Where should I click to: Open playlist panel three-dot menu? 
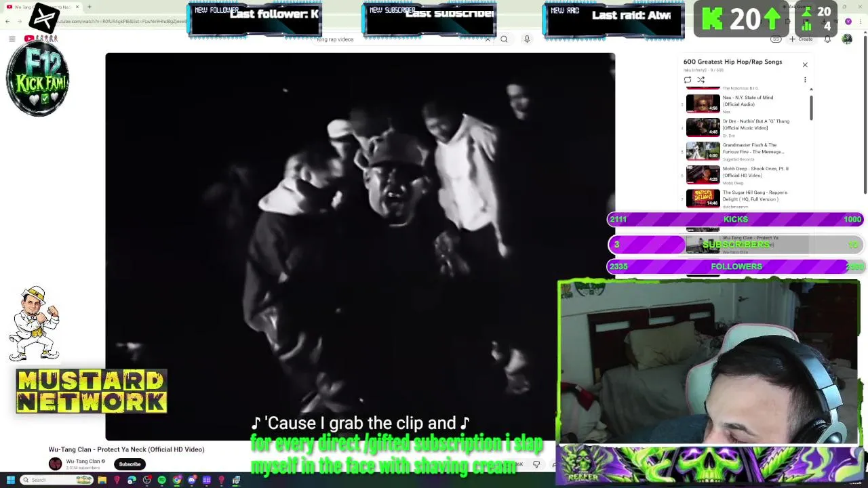[x=805, y=80]
